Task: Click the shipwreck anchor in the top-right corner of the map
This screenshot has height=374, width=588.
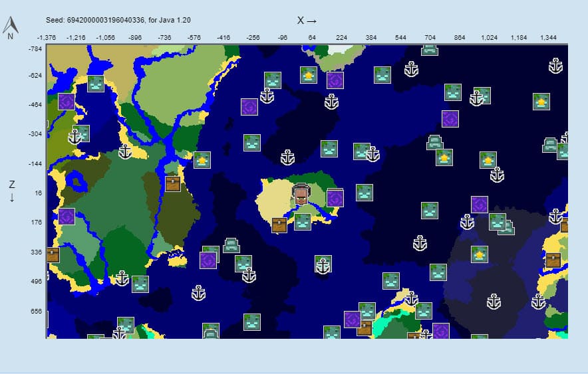Action: point(555,66)
